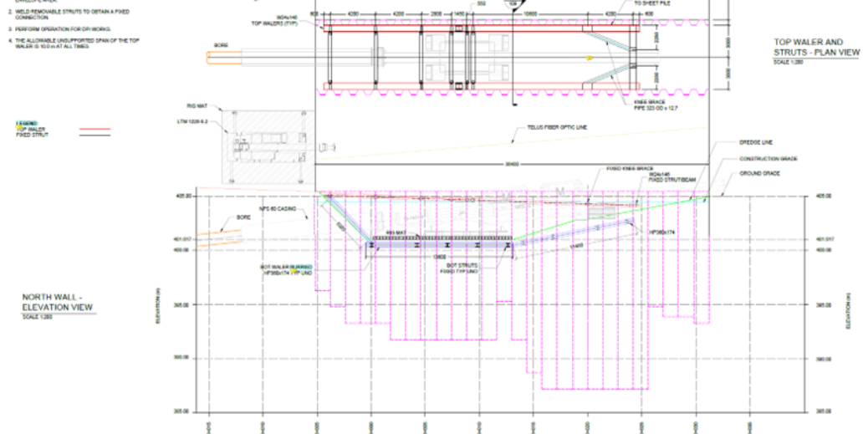Select the 'FIXED STRUT' legend entry

click(x=32, y=135)
